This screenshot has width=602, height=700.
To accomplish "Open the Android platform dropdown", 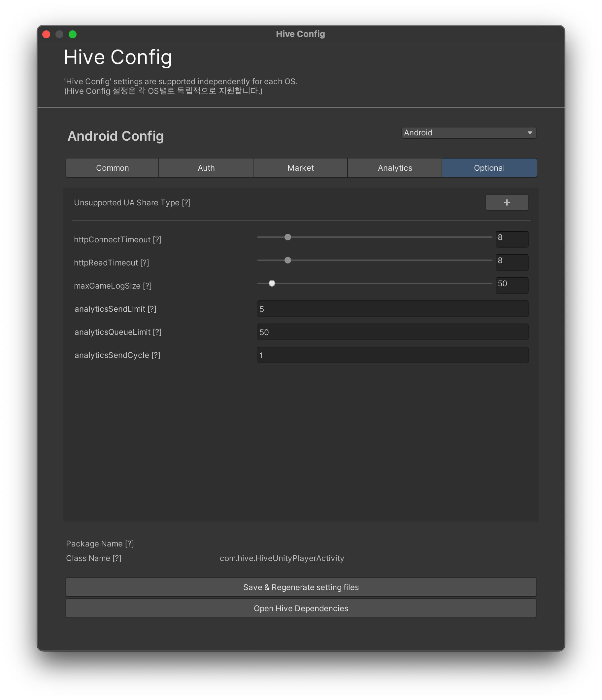I will pyautogui.click(x=468, y=133).
